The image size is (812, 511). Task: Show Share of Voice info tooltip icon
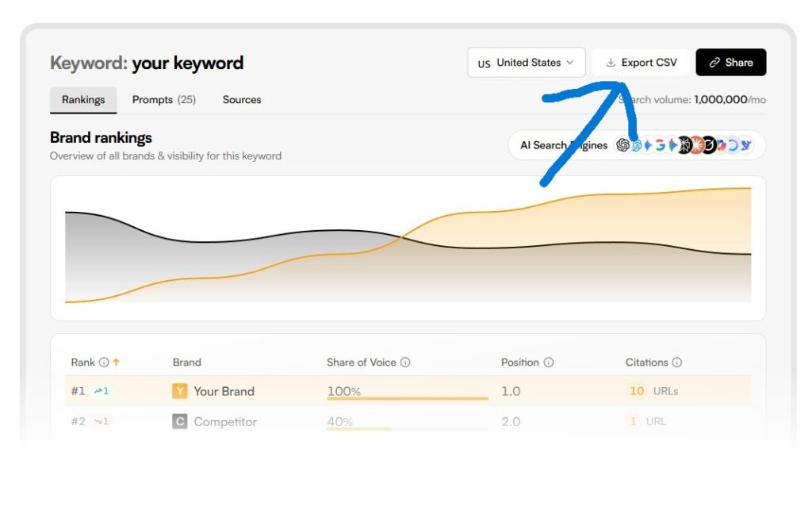(x=405, y=363)
